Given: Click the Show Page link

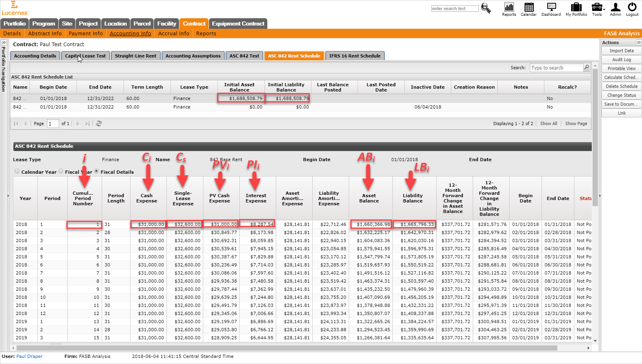Looking at the screenshot, I should pyautogui.click(x=576, y=123).
